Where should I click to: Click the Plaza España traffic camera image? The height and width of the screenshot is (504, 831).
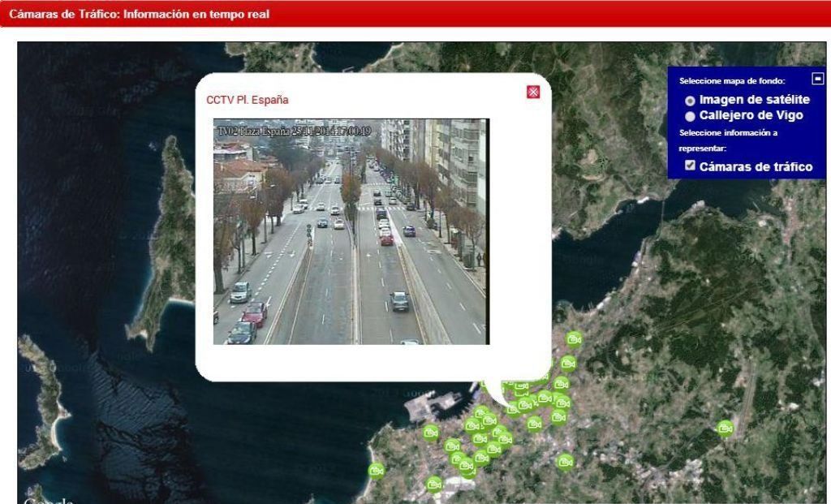[x=351, y=231]
